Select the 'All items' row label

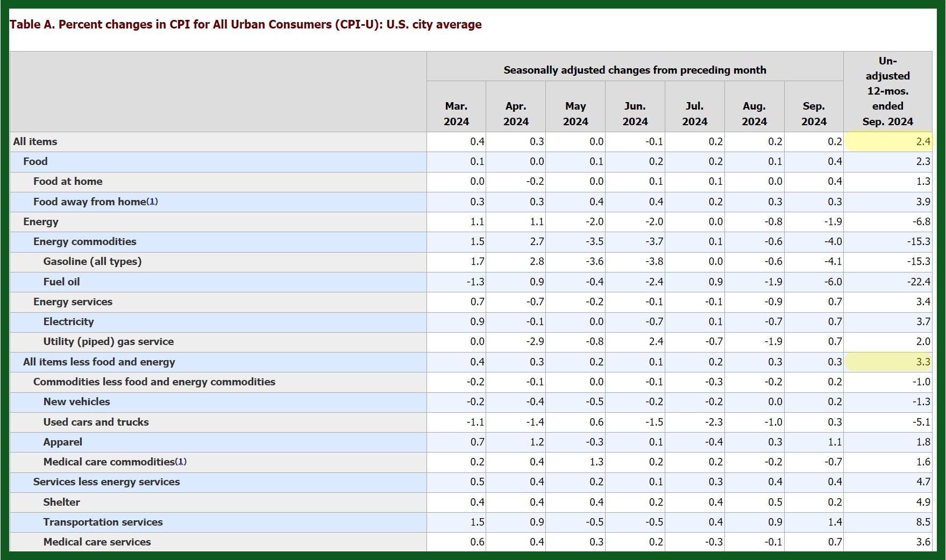tap(35, 141)
